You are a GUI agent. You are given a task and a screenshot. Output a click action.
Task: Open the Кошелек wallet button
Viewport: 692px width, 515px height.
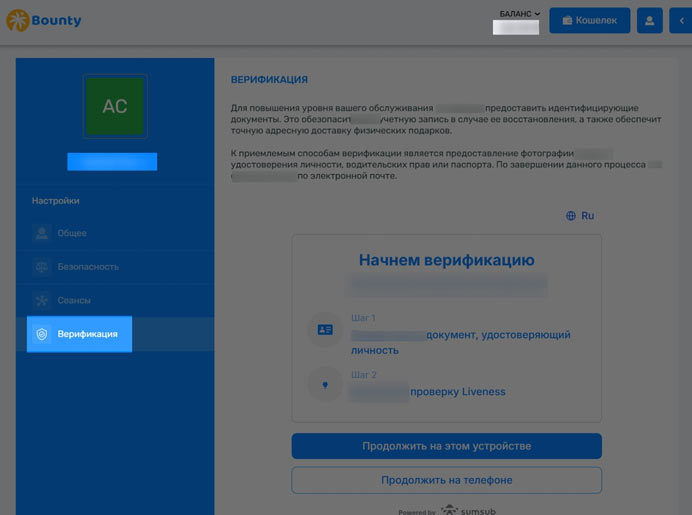pos(589,20)
